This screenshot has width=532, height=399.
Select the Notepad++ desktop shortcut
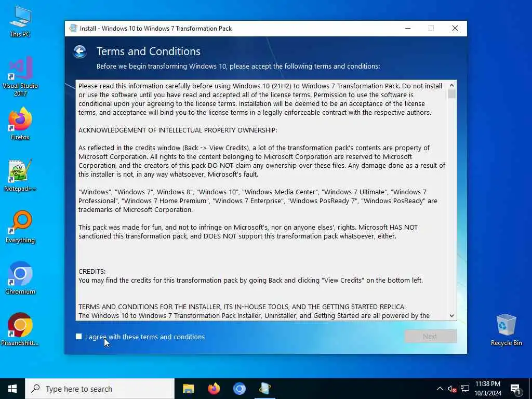coord(20,176)
